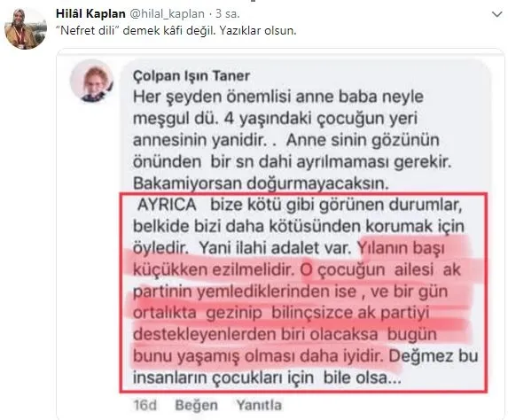Click the 3 sa. tweet timestamp
508x420 pixels.
pos(228,13)
